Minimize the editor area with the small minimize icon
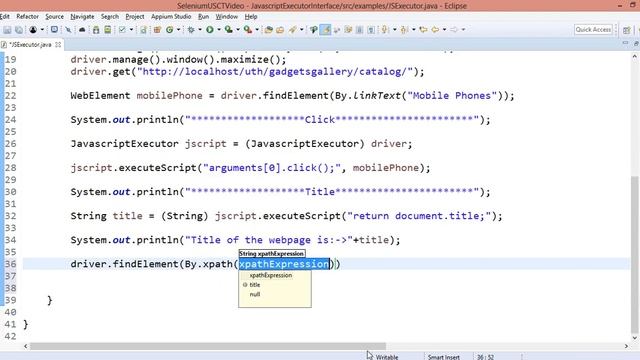The image size is (640, 360). pyautogui.click(x=625, y=42)
